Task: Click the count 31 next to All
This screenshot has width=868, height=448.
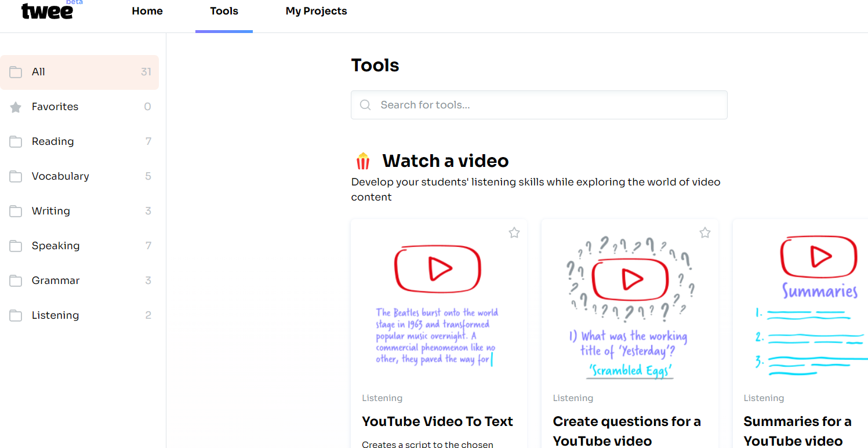Action: [x=146, y=72]
